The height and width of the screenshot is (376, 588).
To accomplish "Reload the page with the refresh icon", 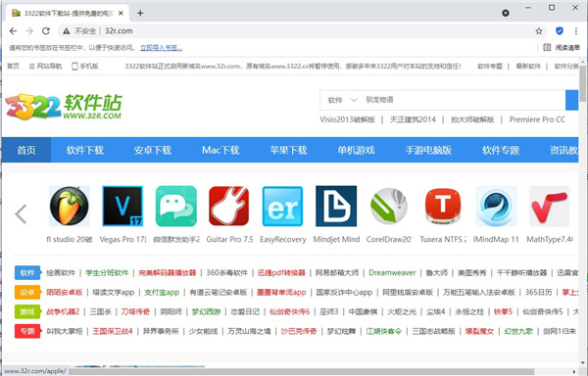I will (x=46, y=31).
